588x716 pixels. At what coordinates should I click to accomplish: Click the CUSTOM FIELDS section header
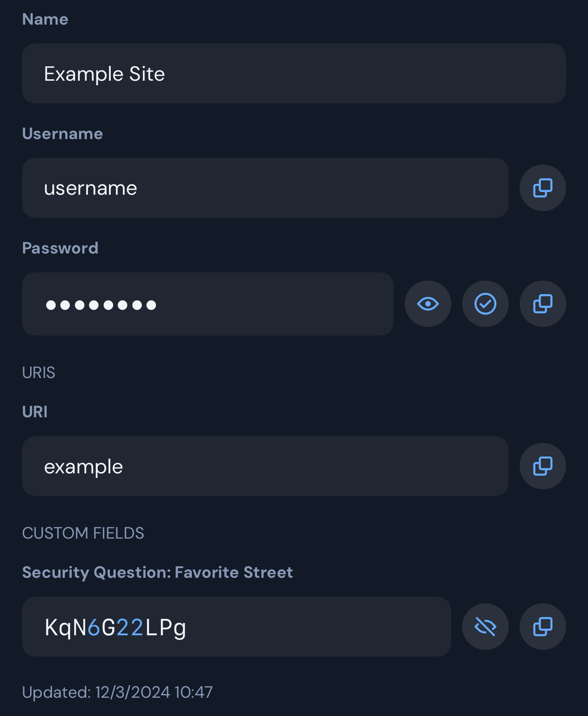tap(83, 533)
